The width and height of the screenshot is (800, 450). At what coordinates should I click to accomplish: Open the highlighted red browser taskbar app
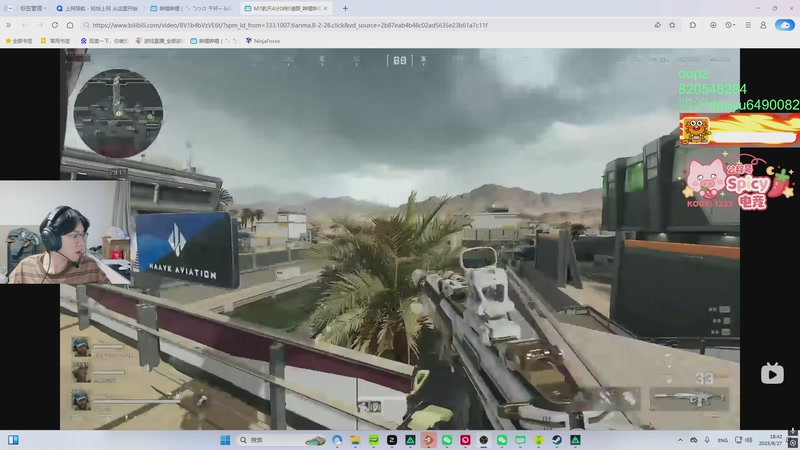(429, 440)
